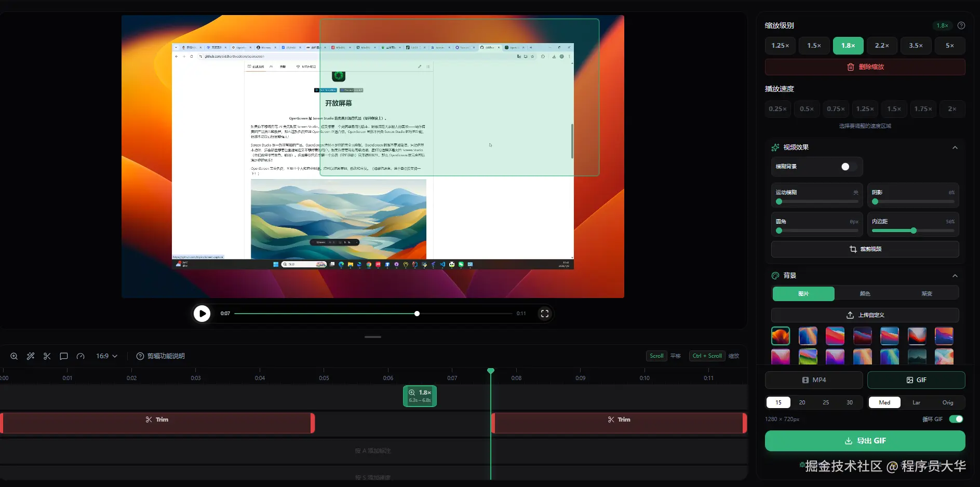Select the blue-orange streaks wallpaper thumbnail
Image resolution: width=980 pixels, height=487 pixels.
(808, 336)
